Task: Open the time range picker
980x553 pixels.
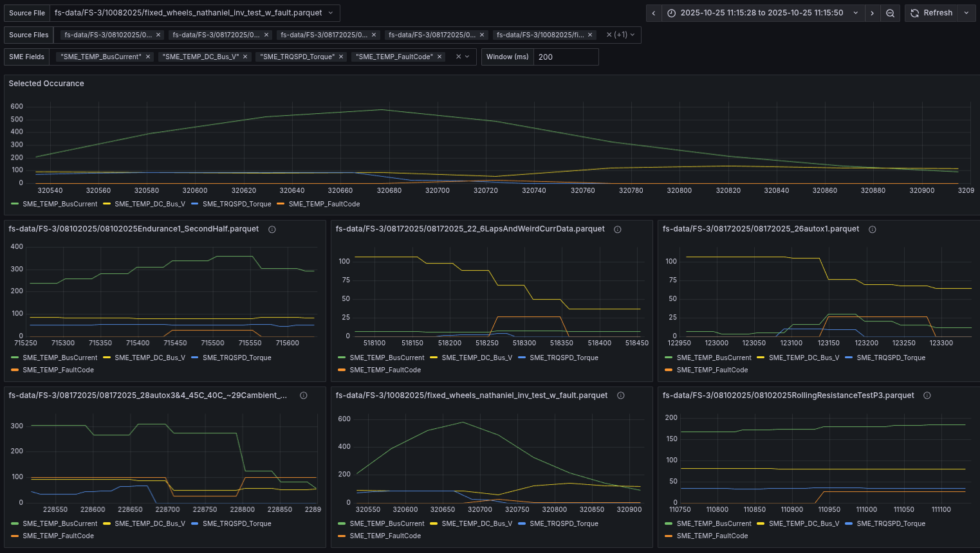Action: (762, 13)
